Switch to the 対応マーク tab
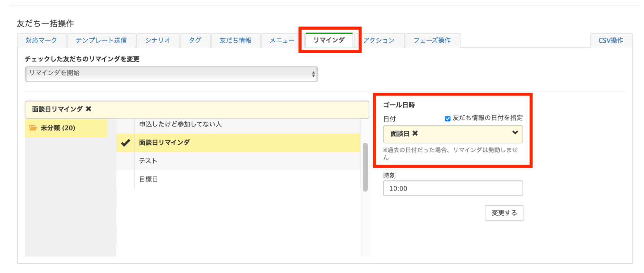644x273 pixels. tap(42, 41)
